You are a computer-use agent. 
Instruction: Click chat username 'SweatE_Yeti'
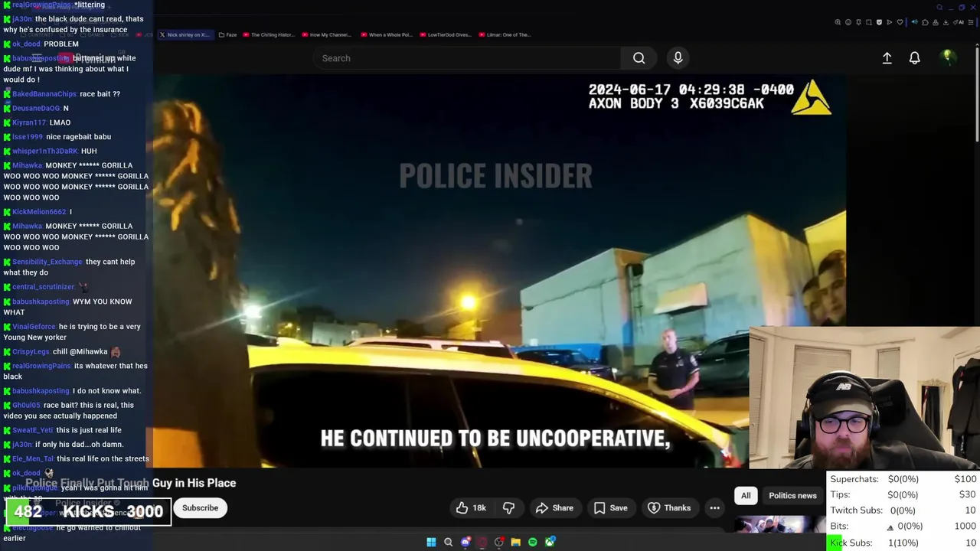coord(32,430)
